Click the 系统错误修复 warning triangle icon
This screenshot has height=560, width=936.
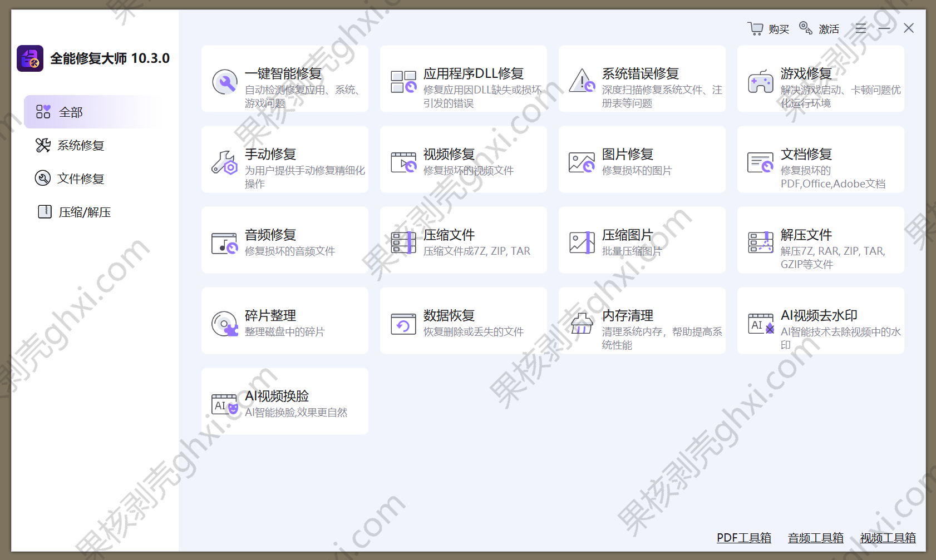coord(582,81)
